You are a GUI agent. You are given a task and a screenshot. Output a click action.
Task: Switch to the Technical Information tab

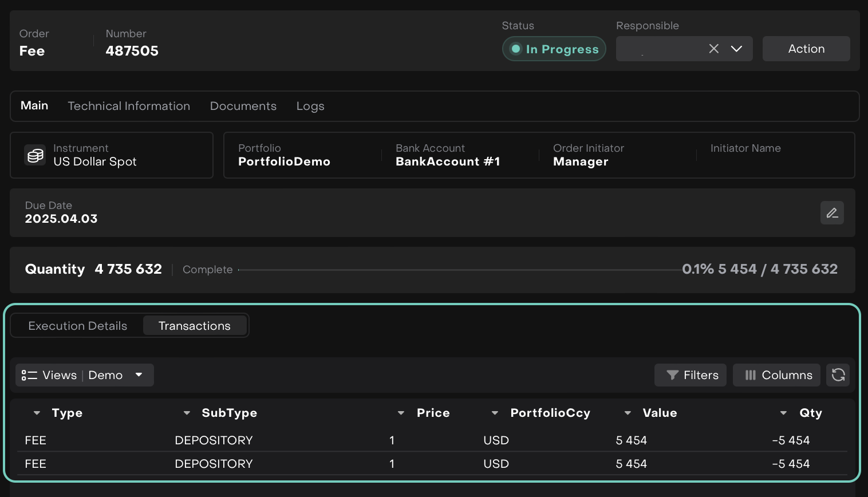[129, 106]
